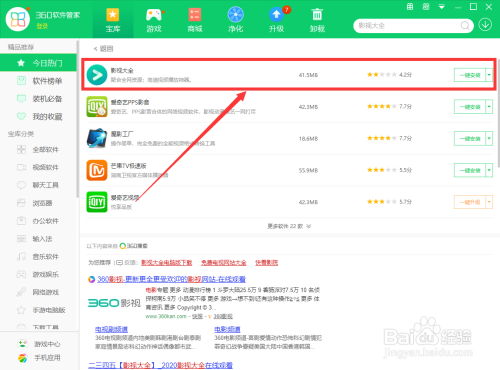Open the 净化 fan-icon tab
Image resolution: width=500 pixels, height=370 pixels.
(236, 20)
